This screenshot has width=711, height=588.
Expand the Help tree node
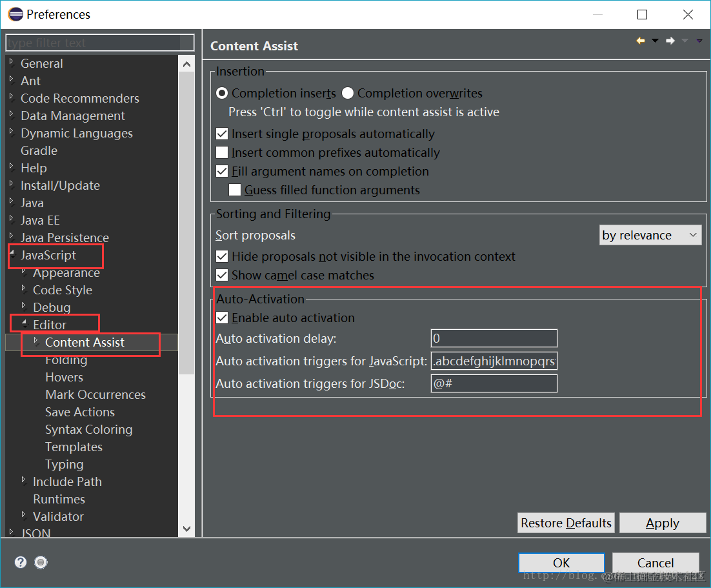[x=12, y=167]
